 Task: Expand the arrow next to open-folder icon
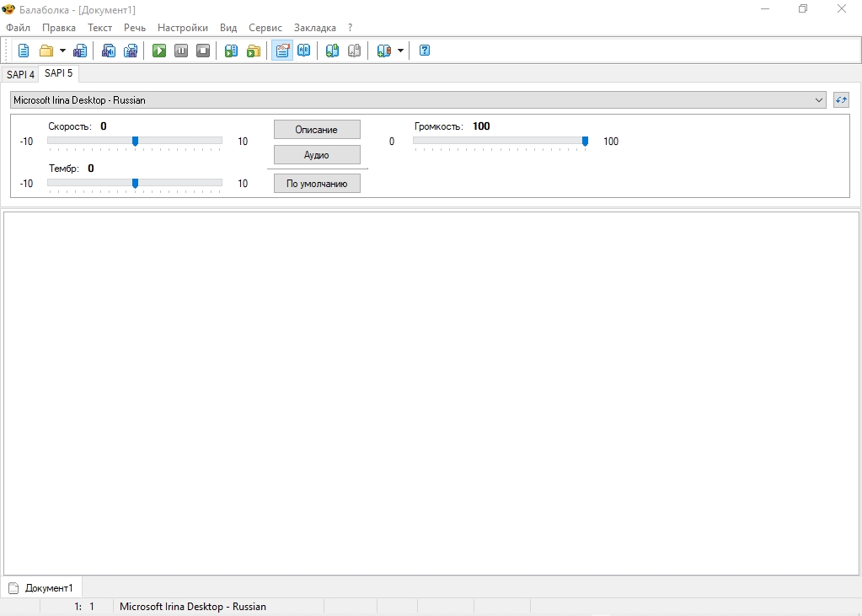click(62, 51)
